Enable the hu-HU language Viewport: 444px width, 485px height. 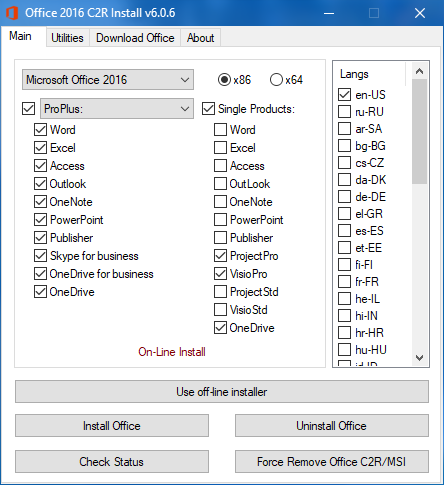(344, 350)
